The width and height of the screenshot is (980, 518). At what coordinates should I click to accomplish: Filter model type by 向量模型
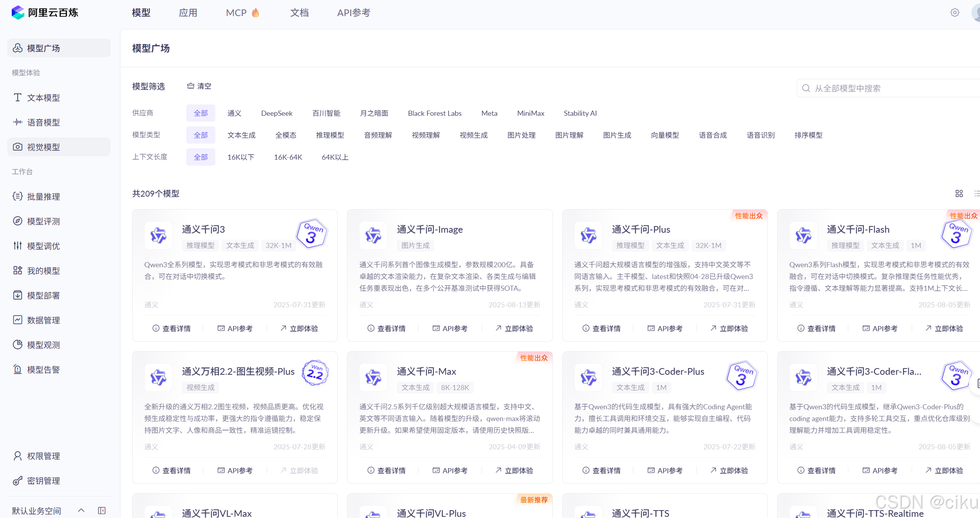click(x=665, y=135)
